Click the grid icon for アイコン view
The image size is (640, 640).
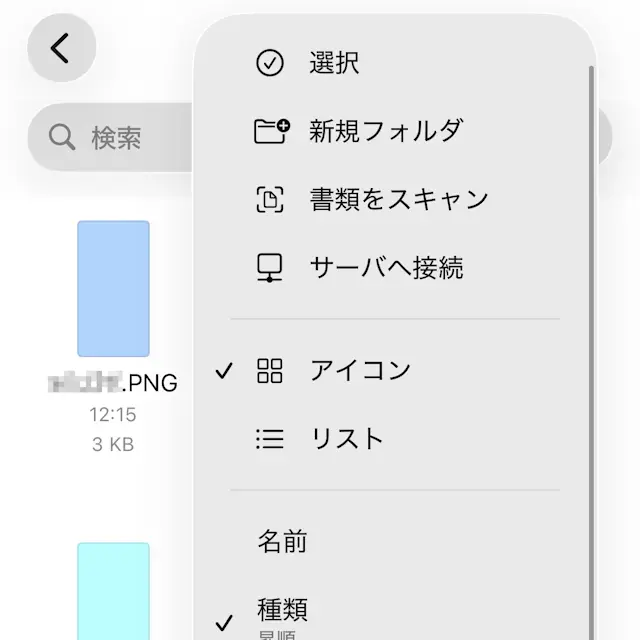pos(270,371)
